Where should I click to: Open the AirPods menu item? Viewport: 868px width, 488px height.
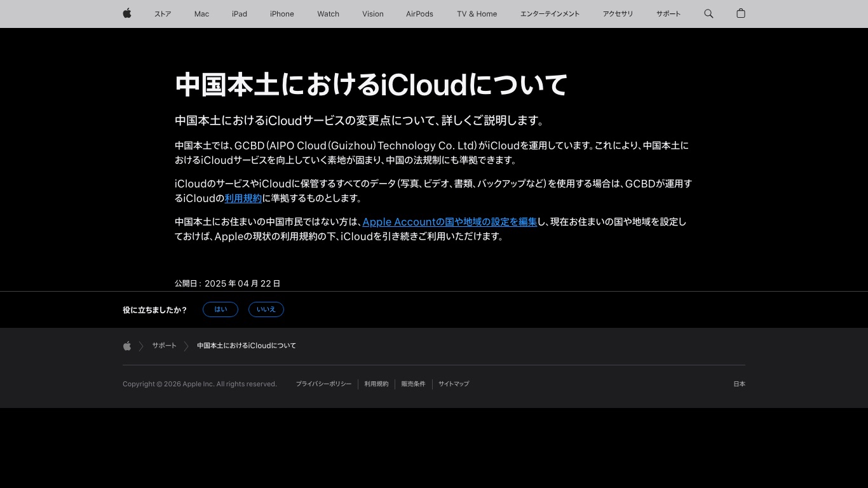(420, 14)
